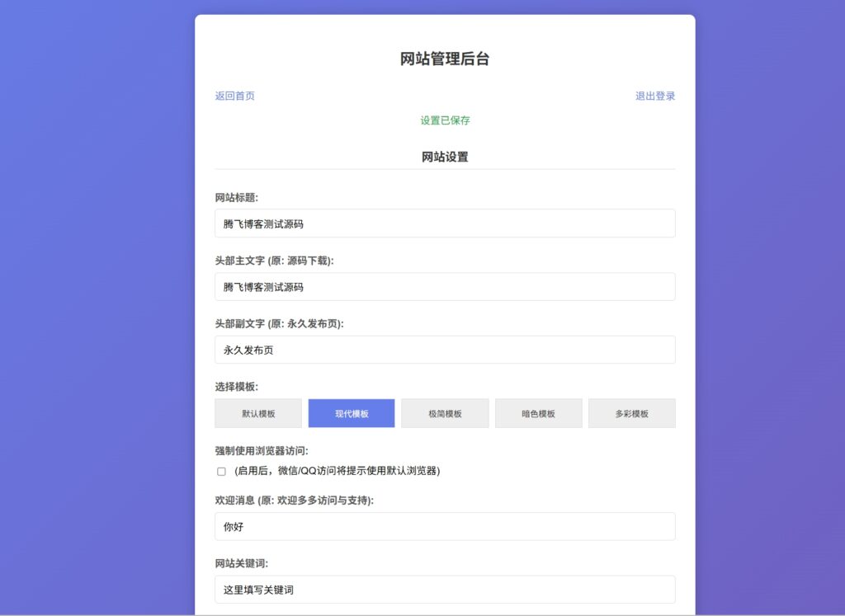Screen dimensions: 845x616
Task: Click into the 头部主文字 input box
Action: (445, 287)
